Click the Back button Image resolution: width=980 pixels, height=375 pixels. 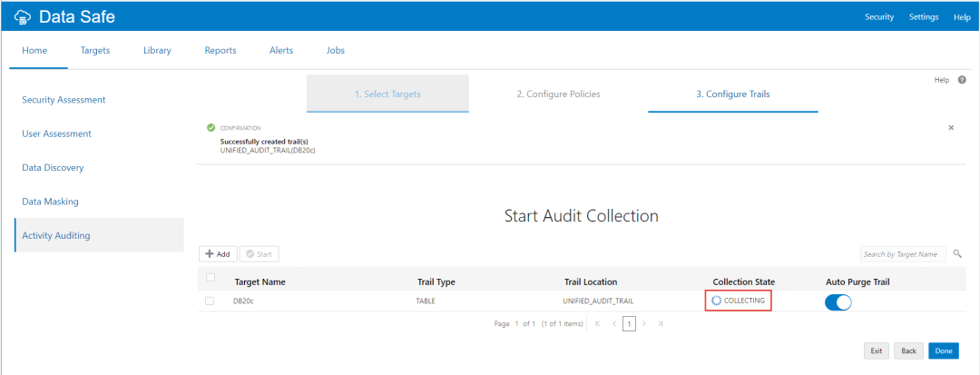click(x=908, y=350)
